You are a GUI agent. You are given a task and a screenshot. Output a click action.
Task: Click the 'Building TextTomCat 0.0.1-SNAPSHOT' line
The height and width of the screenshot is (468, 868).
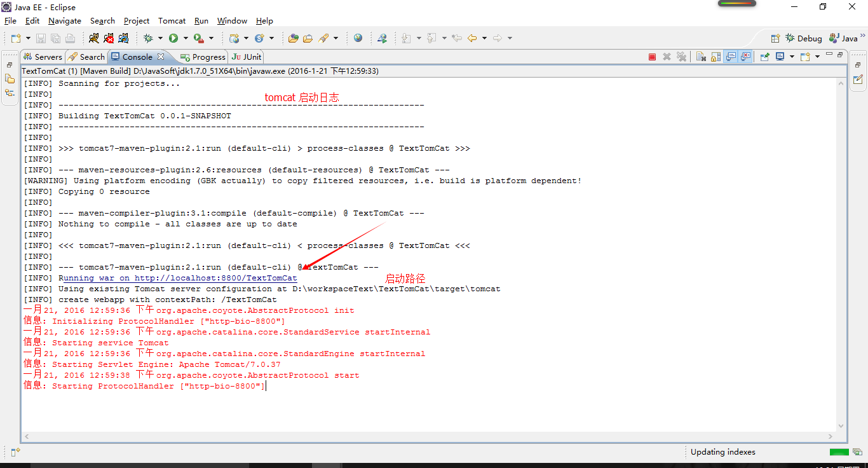point(145,116)
